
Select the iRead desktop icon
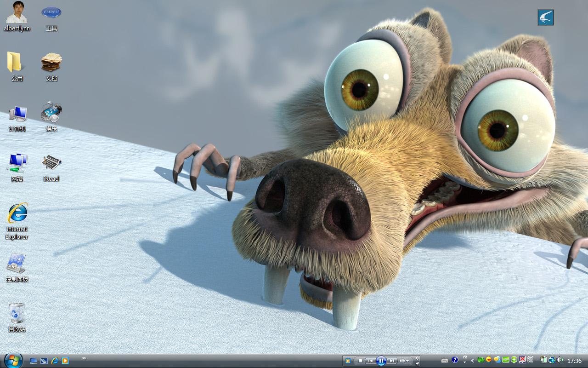51,167
